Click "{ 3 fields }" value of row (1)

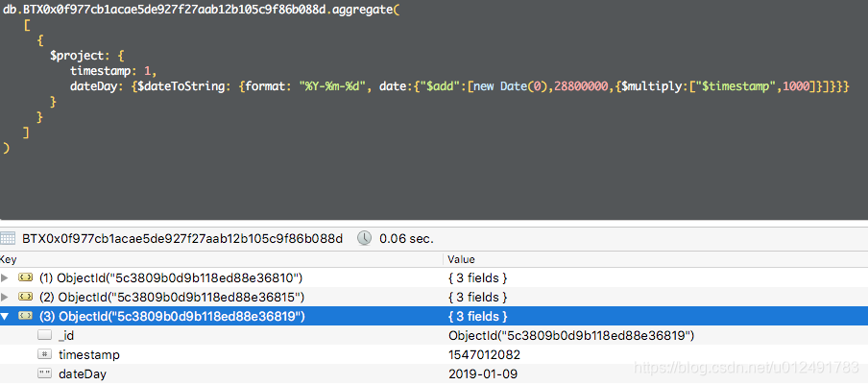pyautogui.click(x=478, y=277)
